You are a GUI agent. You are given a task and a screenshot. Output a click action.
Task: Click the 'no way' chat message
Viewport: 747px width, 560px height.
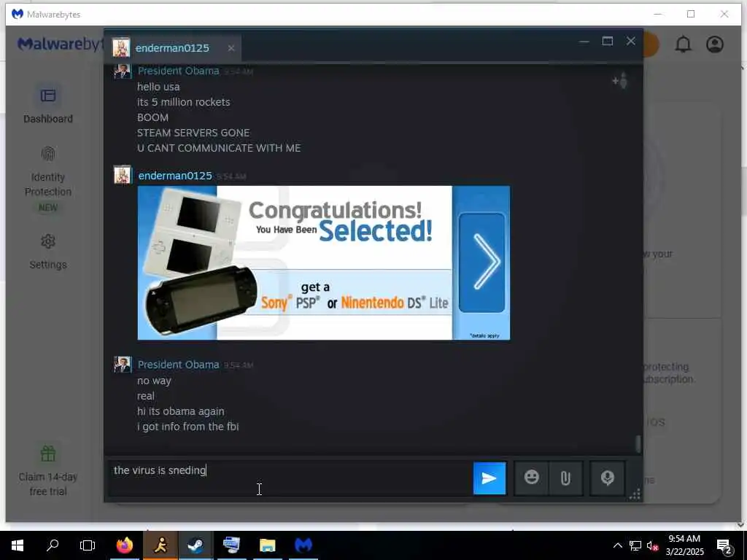pos(154,381)
